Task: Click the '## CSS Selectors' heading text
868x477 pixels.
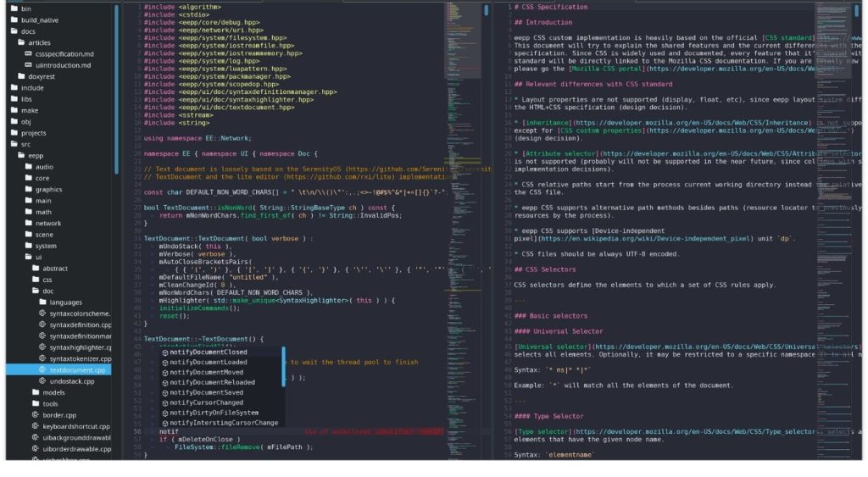Action: (545, 269)
